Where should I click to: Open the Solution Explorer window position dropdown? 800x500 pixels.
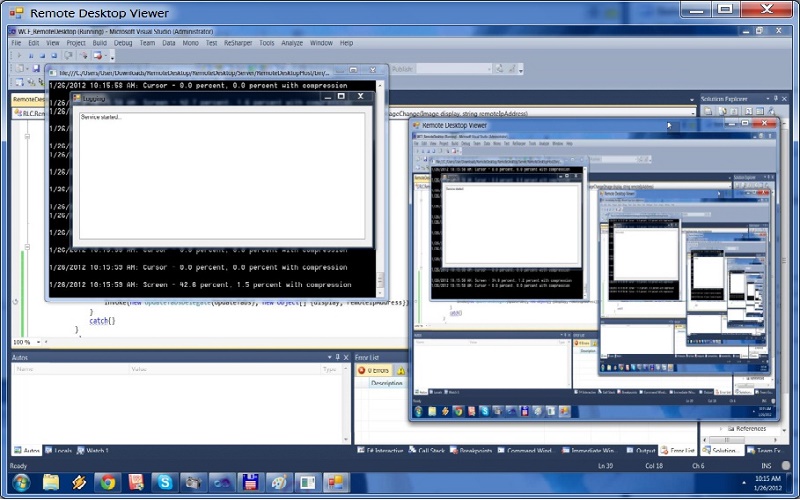(x=767, y=98)
